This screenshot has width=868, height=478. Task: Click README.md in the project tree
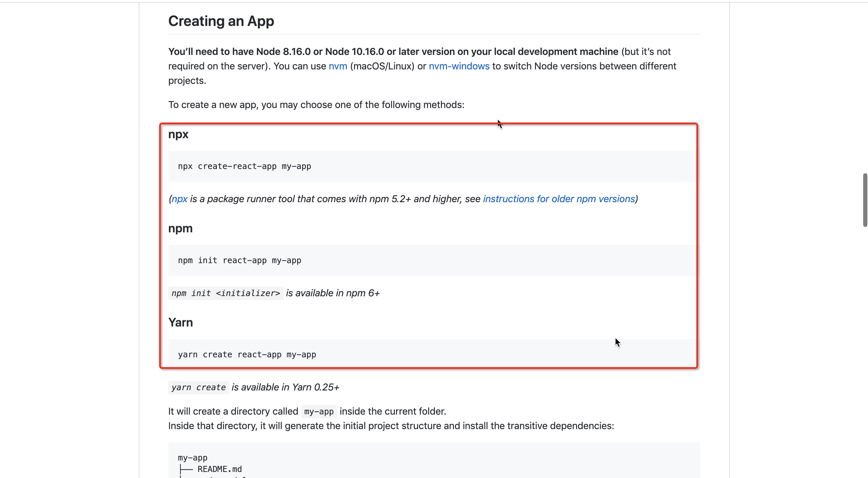point(219,469)
